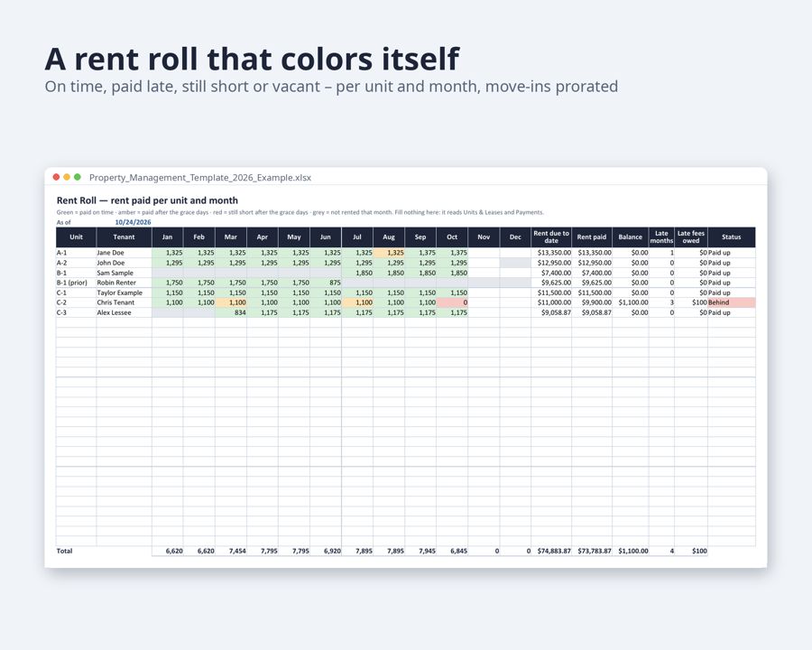Click the green maximize window dot
This screenshot has height=650, width=812.
(x=78, y=177)
